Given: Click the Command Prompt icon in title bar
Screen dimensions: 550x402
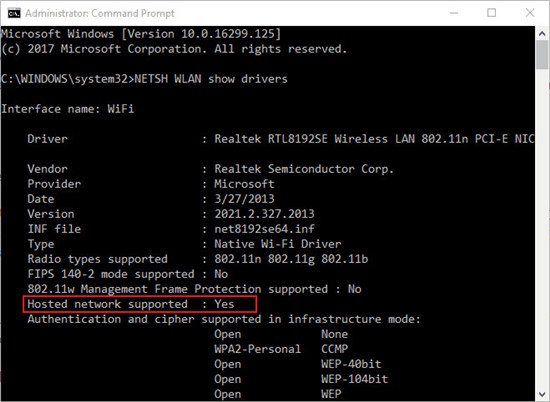Looking at the screenshot, I should 14,13.
